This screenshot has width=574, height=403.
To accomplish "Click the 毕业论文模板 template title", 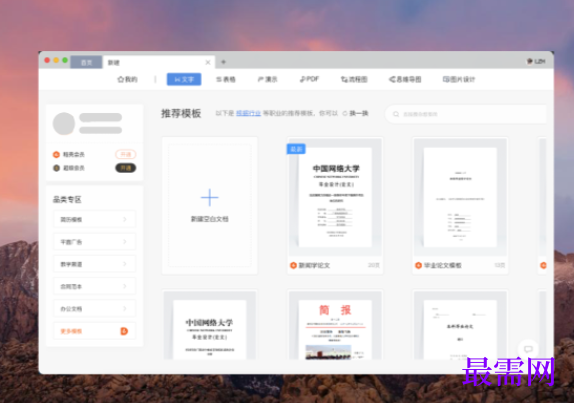I will pyautogui.click(x=443, y=265).
